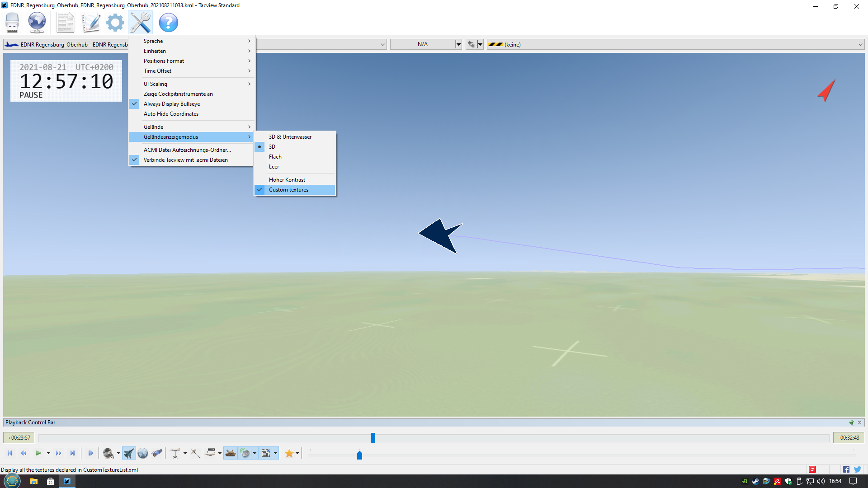Toggle the radar dish icon
This screenshot has width=868, height=488.
tap(245, 453)
